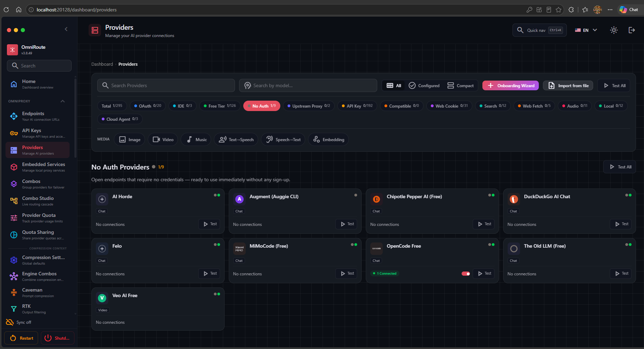Screen dimensions: 644x349
Task: Open Quick nav search box
Action: 539,30
